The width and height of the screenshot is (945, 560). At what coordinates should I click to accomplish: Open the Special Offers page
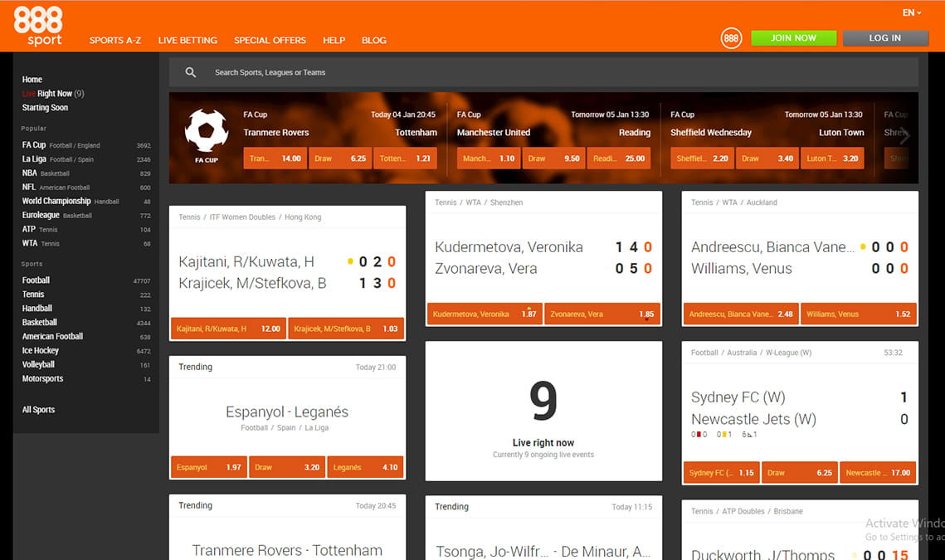[270, 41]
